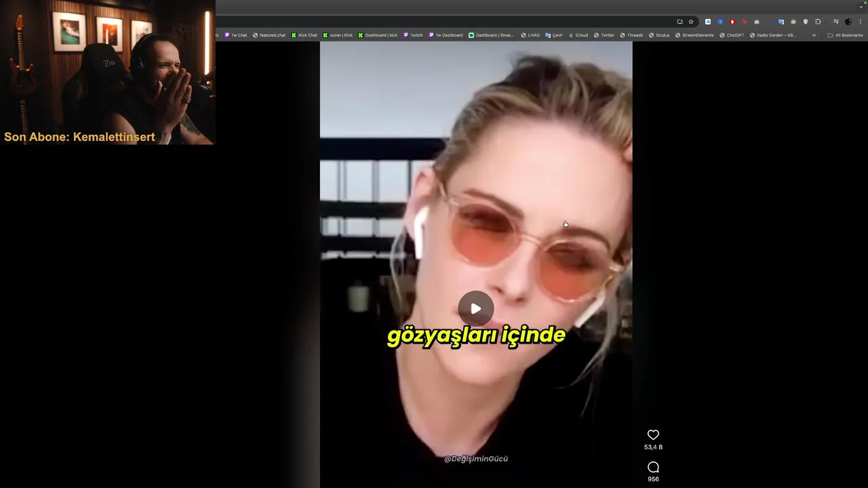Open Threads bookmark
This screenshot has width=868, height=488.
click(x=631, y=35)
